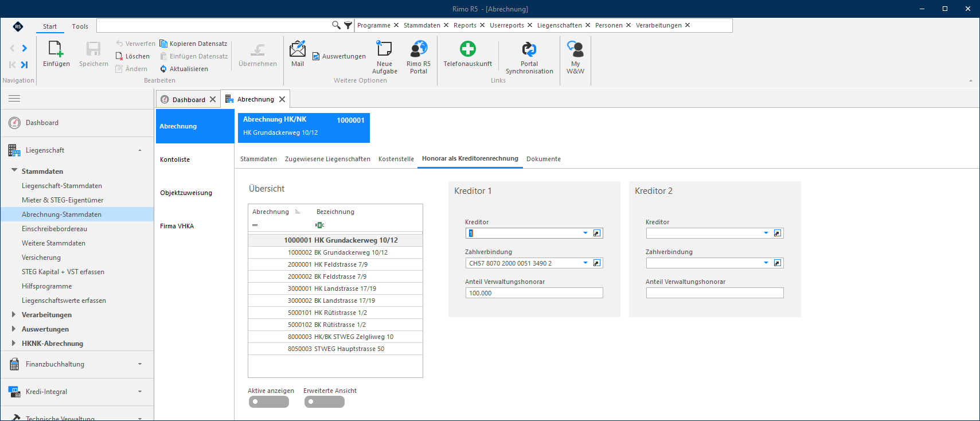Switch to the Tools ribbon tab
Screen dimensions: 980x421
pyautogui.click(x=80, y=26)
